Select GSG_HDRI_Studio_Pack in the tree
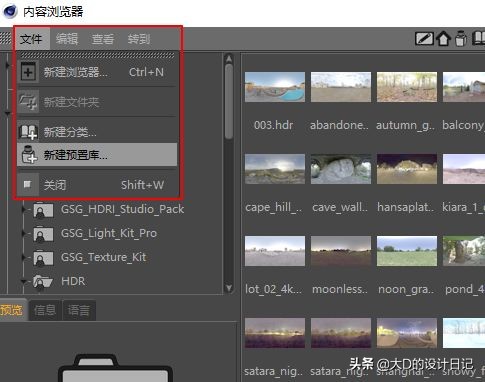The height and width of the screenshot is (382, 485). click(x=122, y=209)
